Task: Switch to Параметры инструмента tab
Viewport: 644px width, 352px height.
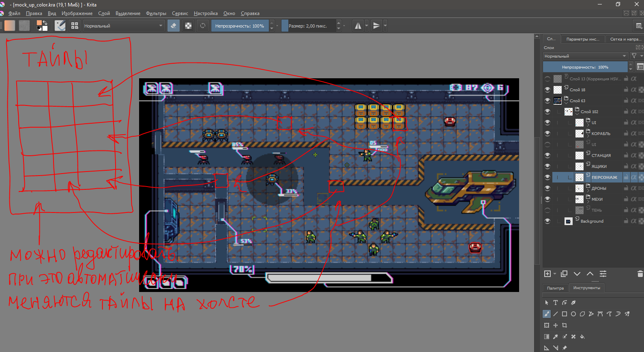Action: click(583, 39)
